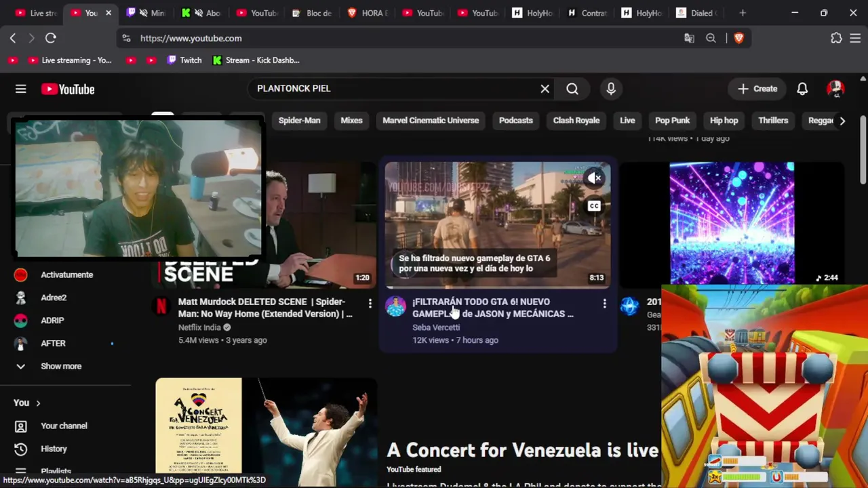Open the GTA 6 gameplay video thumbnail
Viewport: 868px width, 488px height.
[x=498, y=224]
